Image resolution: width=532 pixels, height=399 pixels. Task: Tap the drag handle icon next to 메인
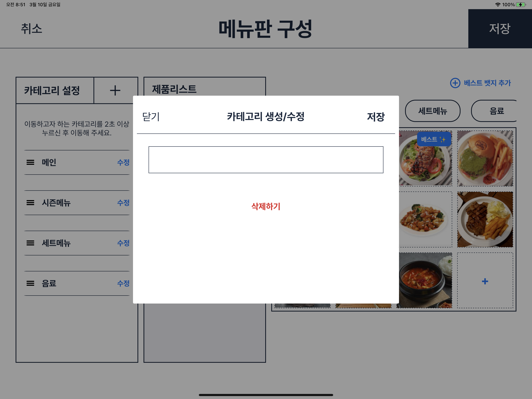pos(30,162)
